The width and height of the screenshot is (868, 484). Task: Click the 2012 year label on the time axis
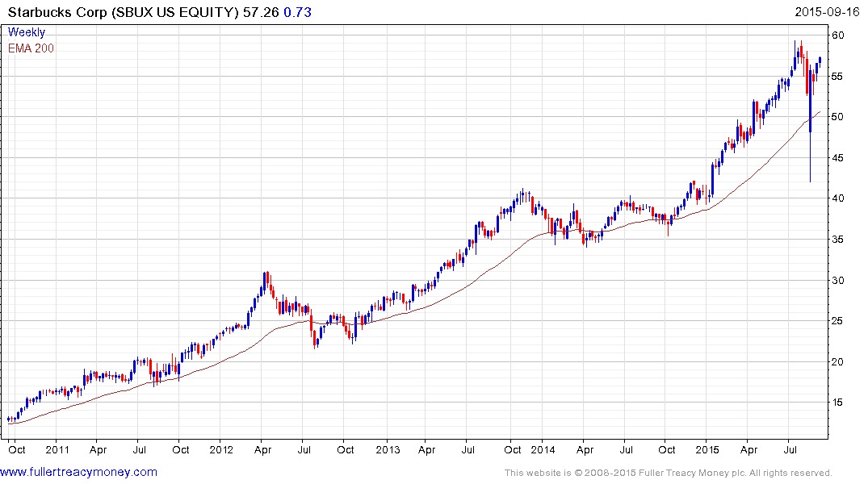[x=220, y=449]
